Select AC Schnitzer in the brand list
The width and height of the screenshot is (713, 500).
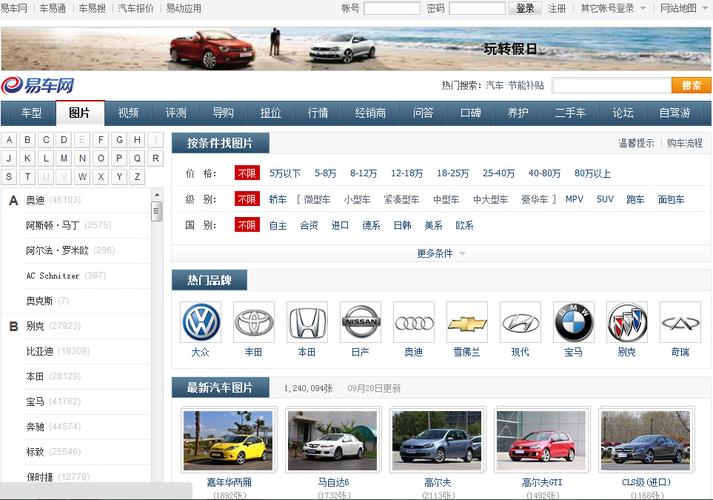point(52,275)
